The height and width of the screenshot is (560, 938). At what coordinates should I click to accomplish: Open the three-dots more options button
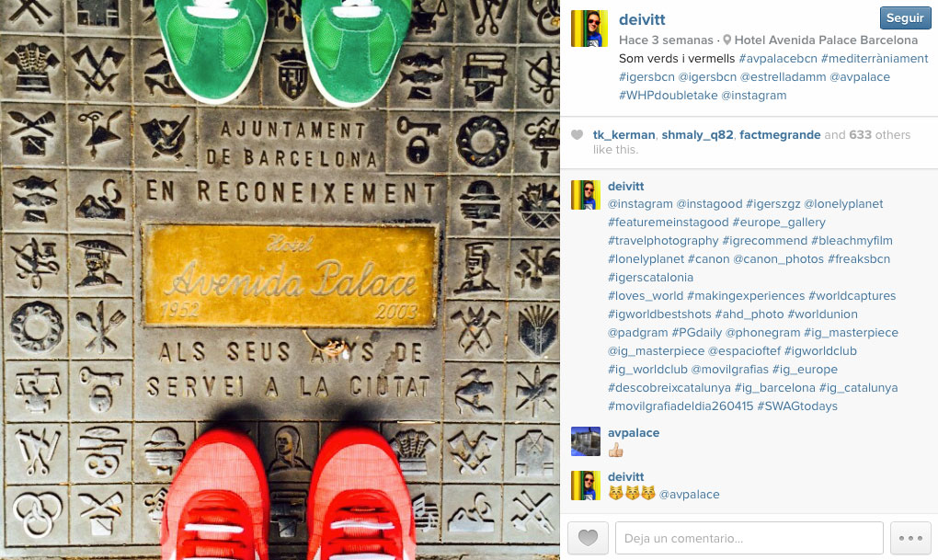pos(910,538)
